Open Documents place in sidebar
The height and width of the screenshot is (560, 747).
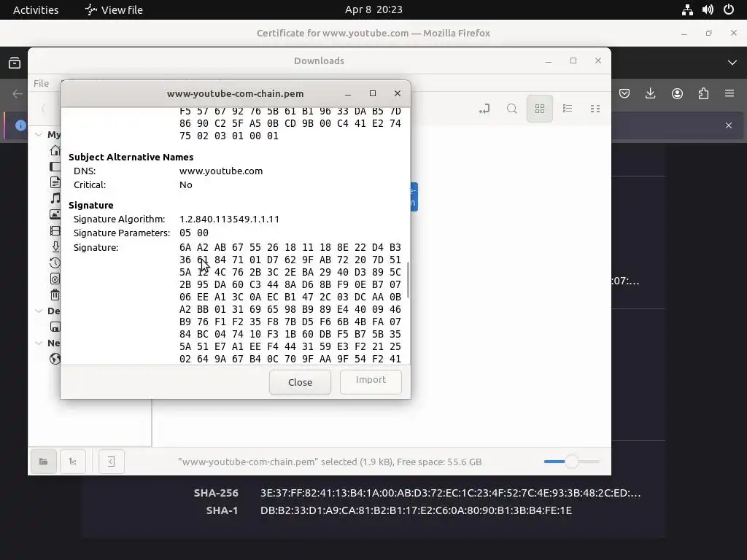(x=55, y=182)
